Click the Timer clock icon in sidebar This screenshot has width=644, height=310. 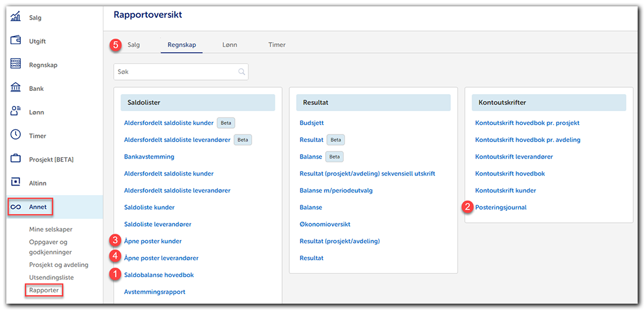click(x=16, y=136)
